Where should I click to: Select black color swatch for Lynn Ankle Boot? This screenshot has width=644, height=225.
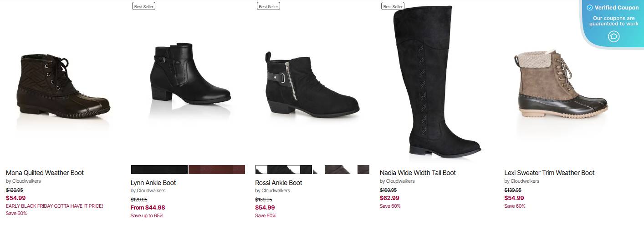point(159,170)
